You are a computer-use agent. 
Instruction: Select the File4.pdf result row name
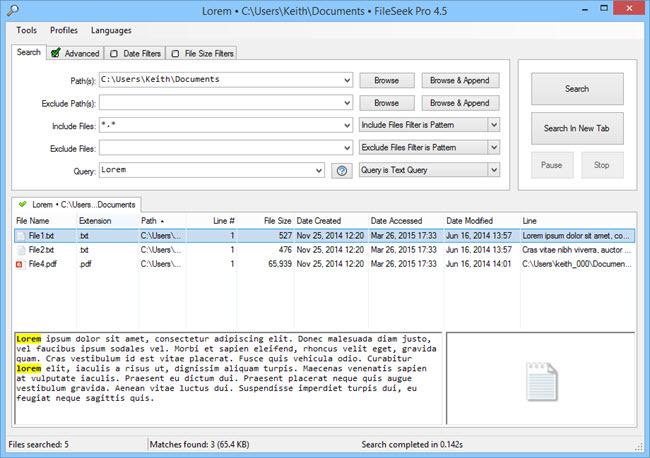tap(43, 264)
